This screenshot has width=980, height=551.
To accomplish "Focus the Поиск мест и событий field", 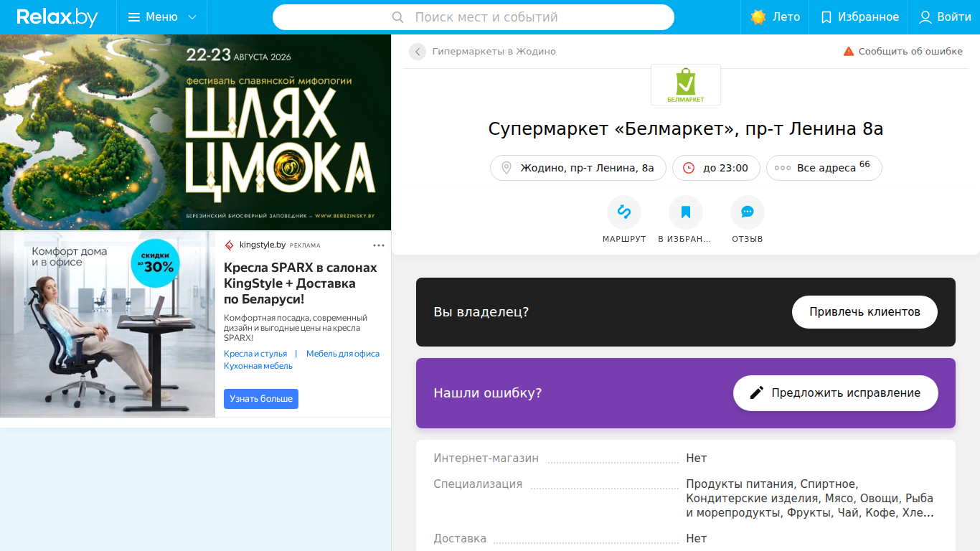I will click(473, 17).
